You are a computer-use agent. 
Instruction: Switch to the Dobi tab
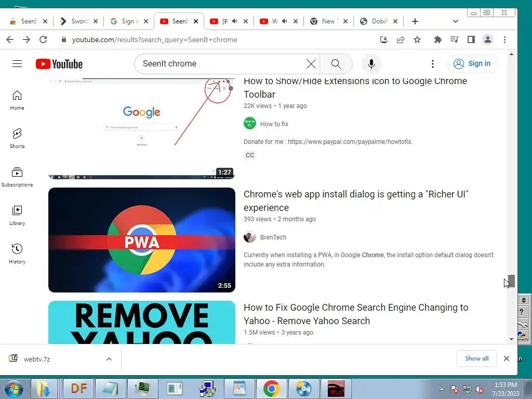click(x=378, y=21)
